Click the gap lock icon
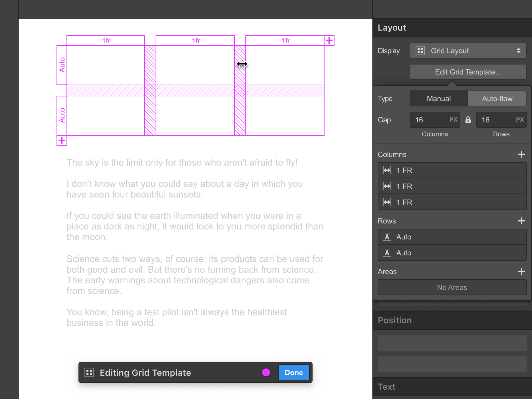Image resolution: width=532 pixels, height=399 pixels. [468, 120]
